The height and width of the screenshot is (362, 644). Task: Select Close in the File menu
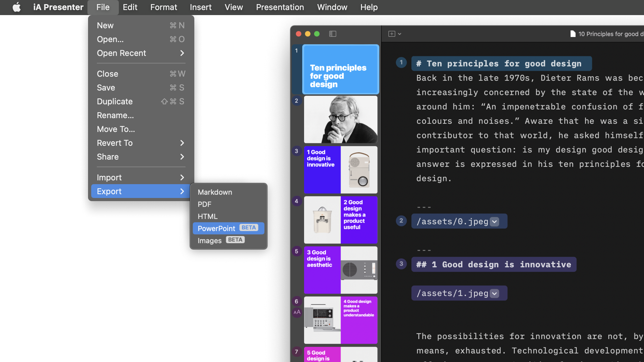(x=141, y=74)
